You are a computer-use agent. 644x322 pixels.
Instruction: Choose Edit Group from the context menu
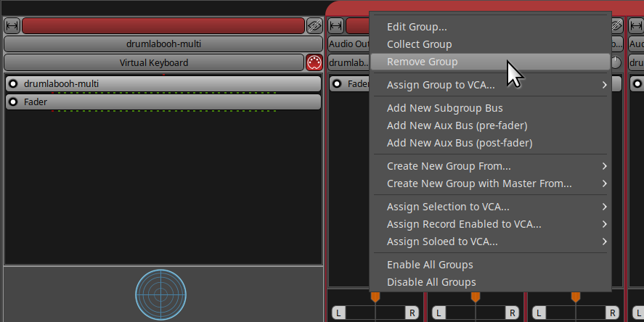tap(417, 27)
